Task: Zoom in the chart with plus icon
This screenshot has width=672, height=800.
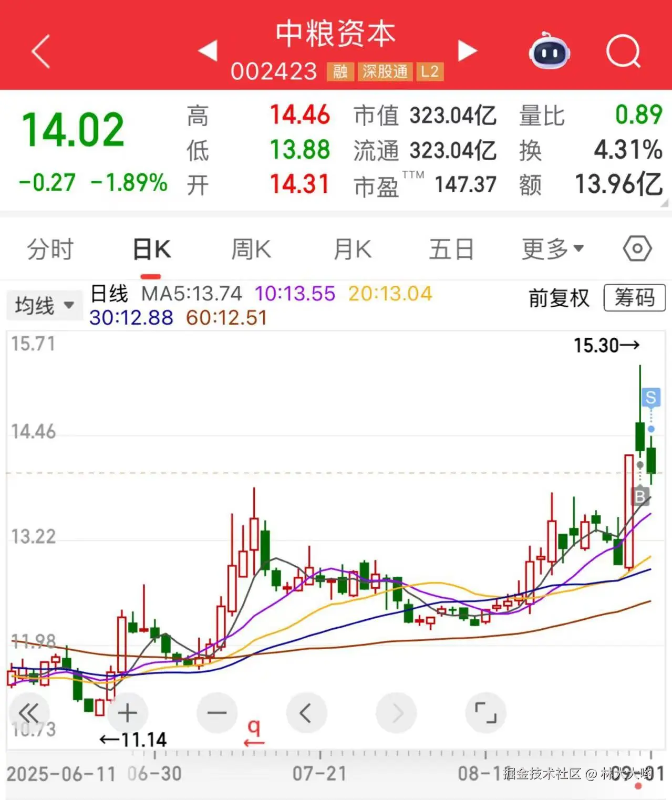Action: (127, 713)
